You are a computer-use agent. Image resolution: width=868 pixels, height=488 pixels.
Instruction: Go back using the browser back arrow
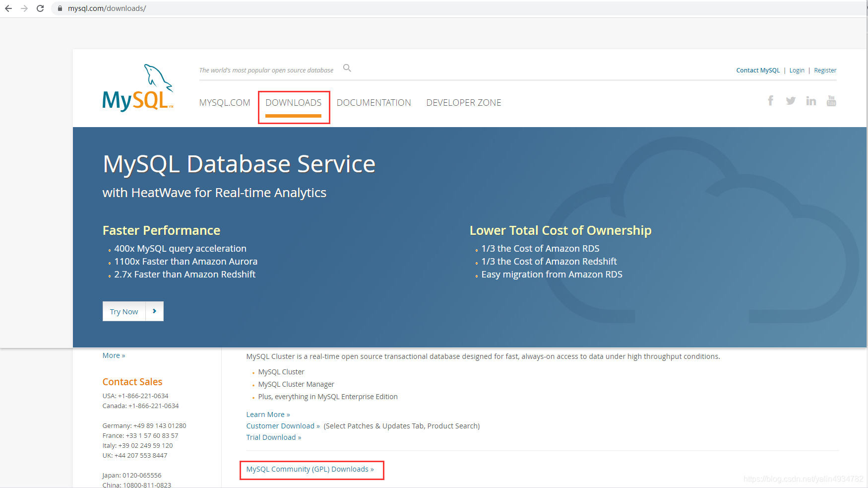click(8, 8)
